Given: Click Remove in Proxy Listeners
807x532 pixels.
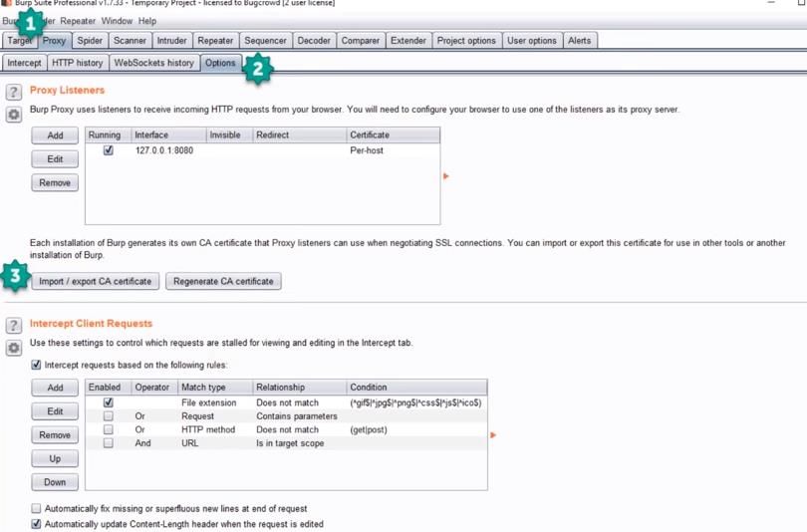Looking at the screenshot, I should click(55, 182).
